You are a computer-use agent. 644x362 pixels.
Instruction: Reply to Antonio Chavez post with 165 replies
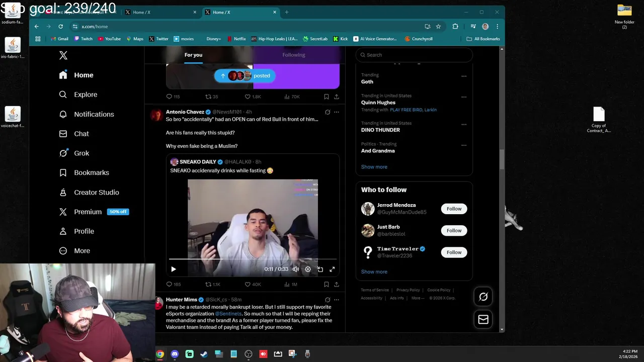[174, 284]
